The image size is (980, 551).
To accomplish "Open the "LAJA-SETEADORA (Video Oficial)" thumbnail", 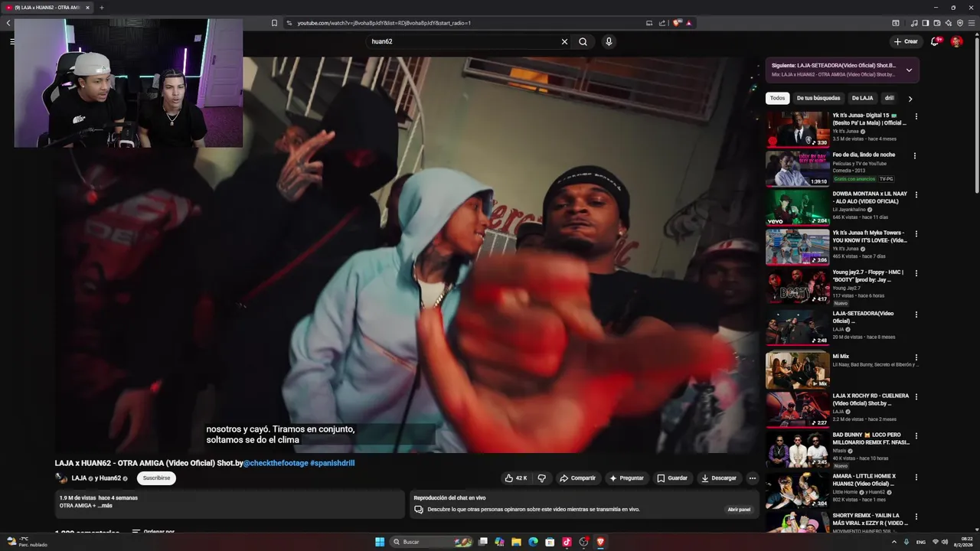I will point(797,327).
